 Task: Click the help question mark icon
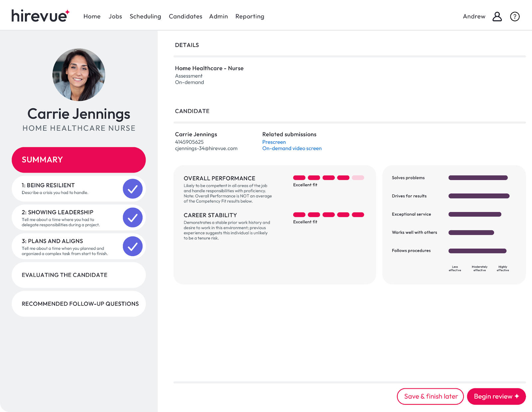(515, 16)
